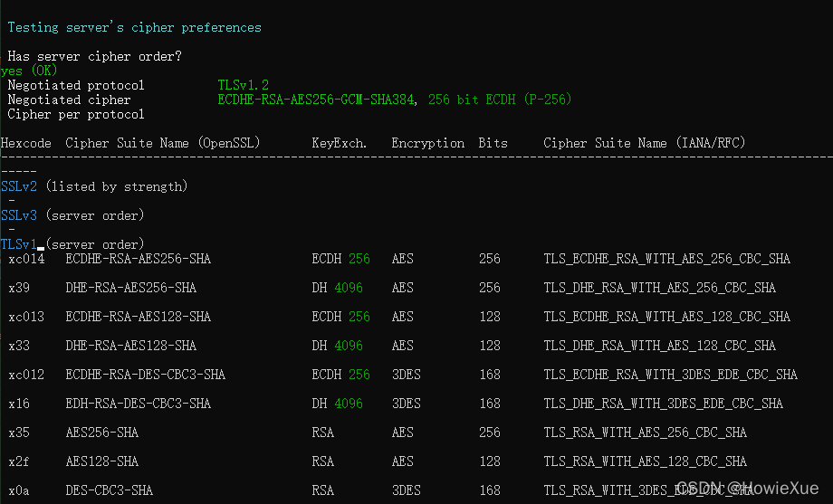Click the 'ECDHE-RSA-AES256-SHA' cipher name
The height and width of the screenshot is (504, 833).
(x=139, y=259)
